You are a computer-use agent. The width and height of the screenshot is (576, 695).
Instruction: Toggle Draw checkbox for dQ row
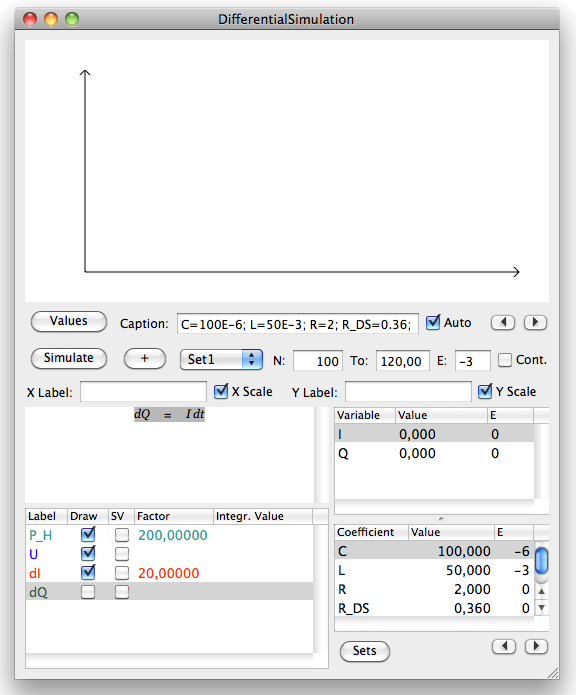coord(88,592)
